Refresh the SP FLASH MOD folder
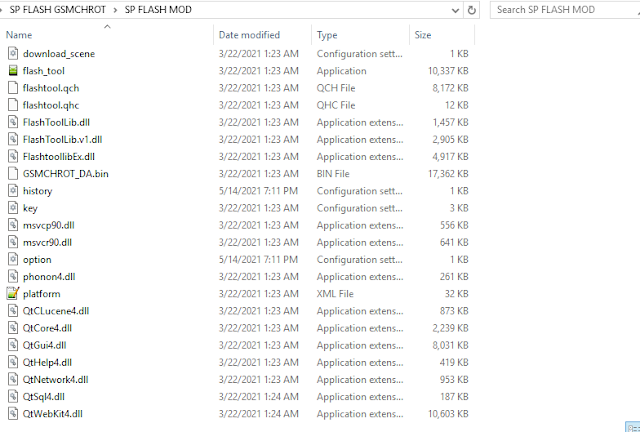The width and height of the screenshot is (640, 432). coord(471,10)
